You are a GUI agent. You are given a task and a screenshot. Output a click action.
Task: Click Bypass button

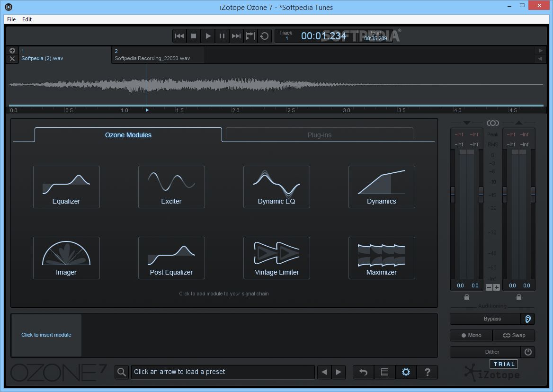coord(486,319)
